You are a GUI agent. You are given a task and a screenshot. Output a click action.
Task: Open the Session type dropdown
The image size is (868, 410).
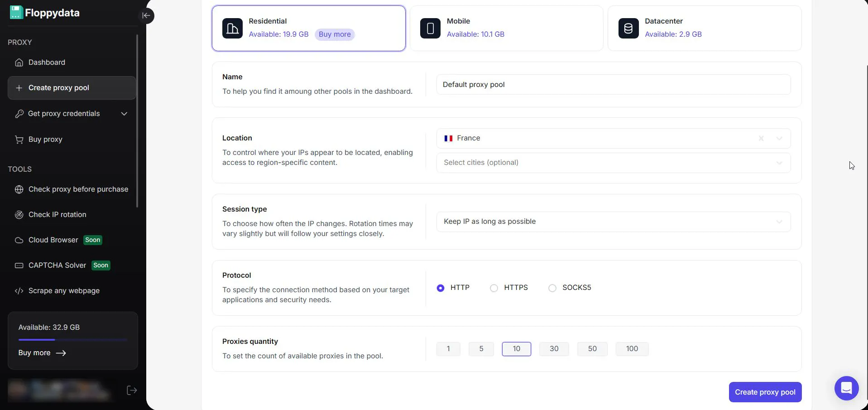[x=614, y=222]
